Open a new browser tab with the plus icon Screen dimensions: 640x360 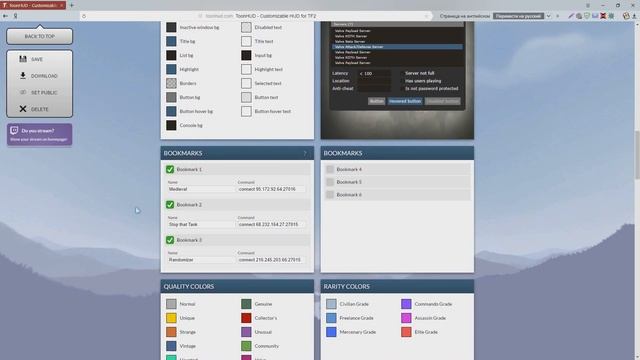pos(71,5)
